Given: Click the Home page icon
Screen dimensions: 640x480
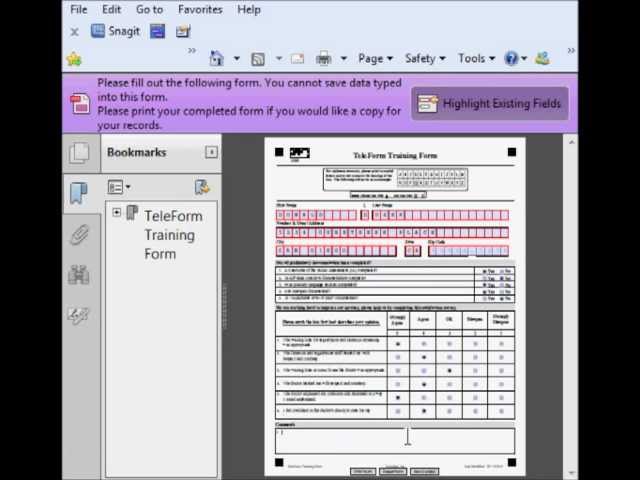Looking at the screenshot, I should click(x=217, y=58).
